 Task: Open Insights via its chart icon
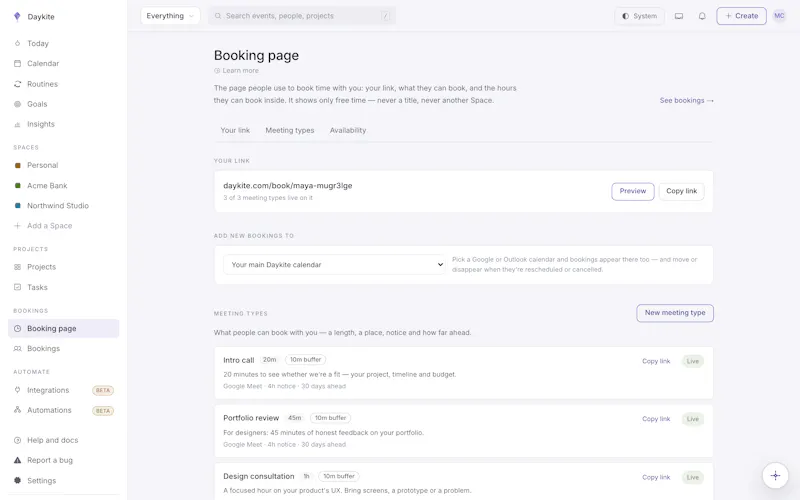tap(17, 124)
